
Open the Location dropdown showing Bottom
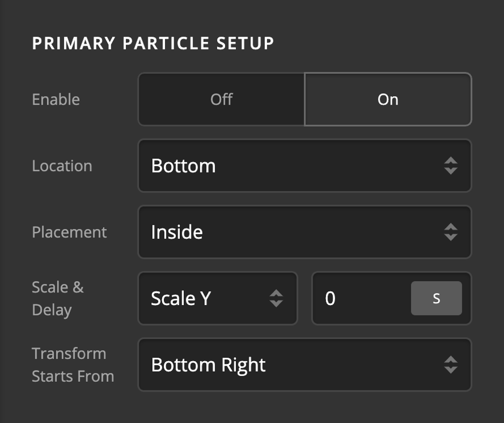pos(304,166)
